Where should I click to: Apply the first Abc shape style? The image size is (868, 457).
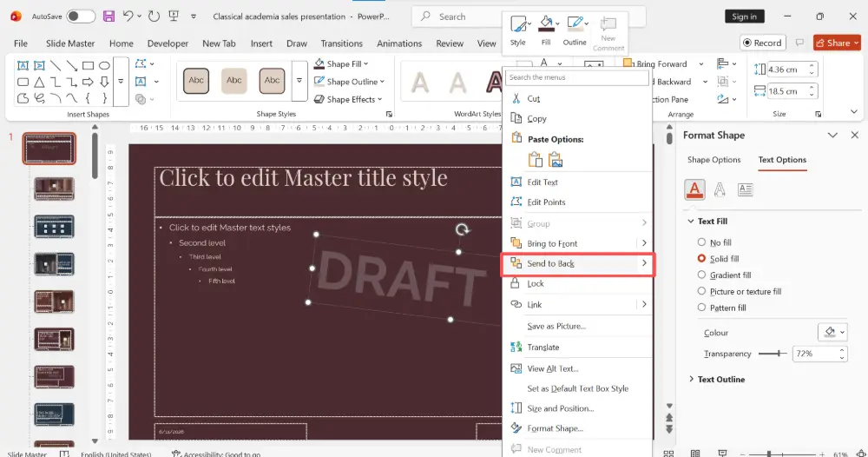pos(196,80)
